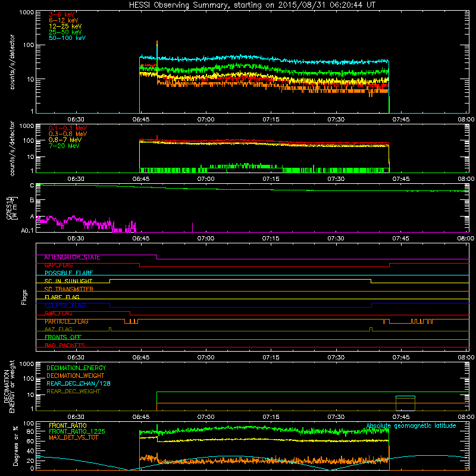The width and height of the screenshot is (476, 476).
Task: Click the FRONT_RATIO legend label
Action: point(68,425)
